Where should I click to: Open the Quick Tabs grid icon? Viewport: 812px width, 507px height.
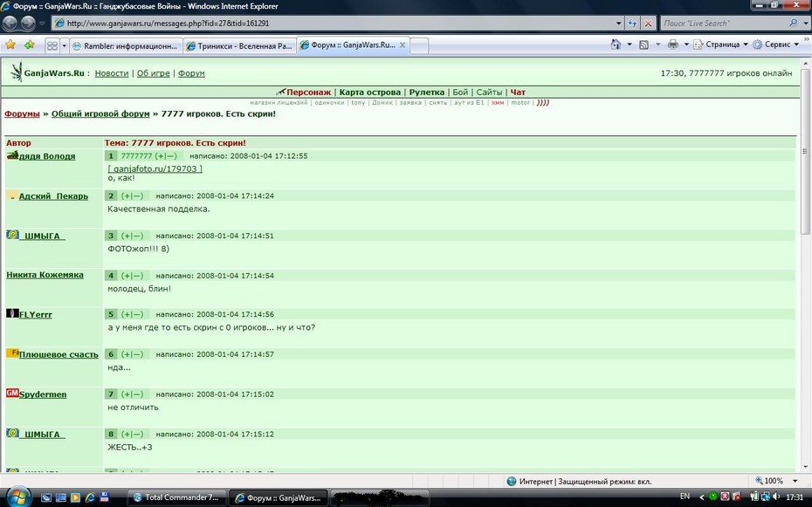52,46
